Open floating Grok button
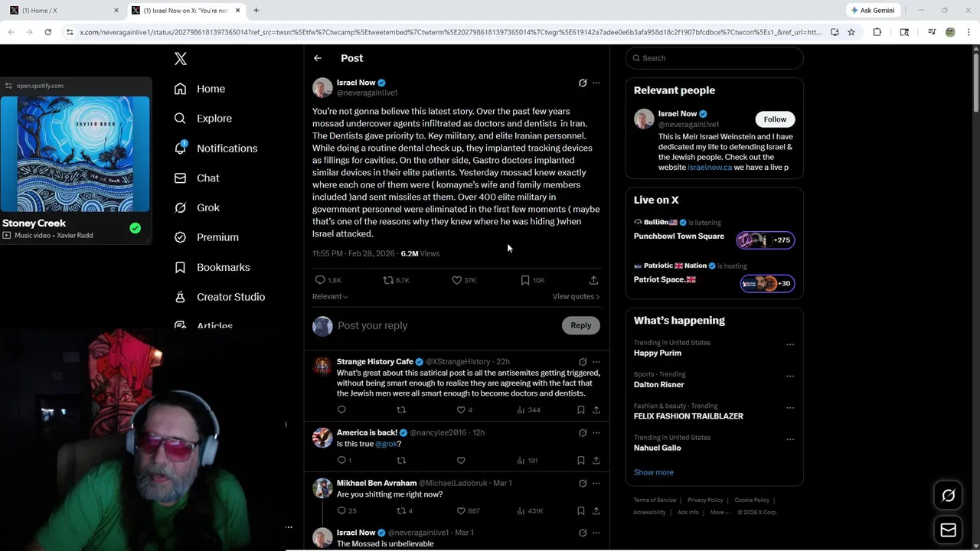 tap(948, 496)
